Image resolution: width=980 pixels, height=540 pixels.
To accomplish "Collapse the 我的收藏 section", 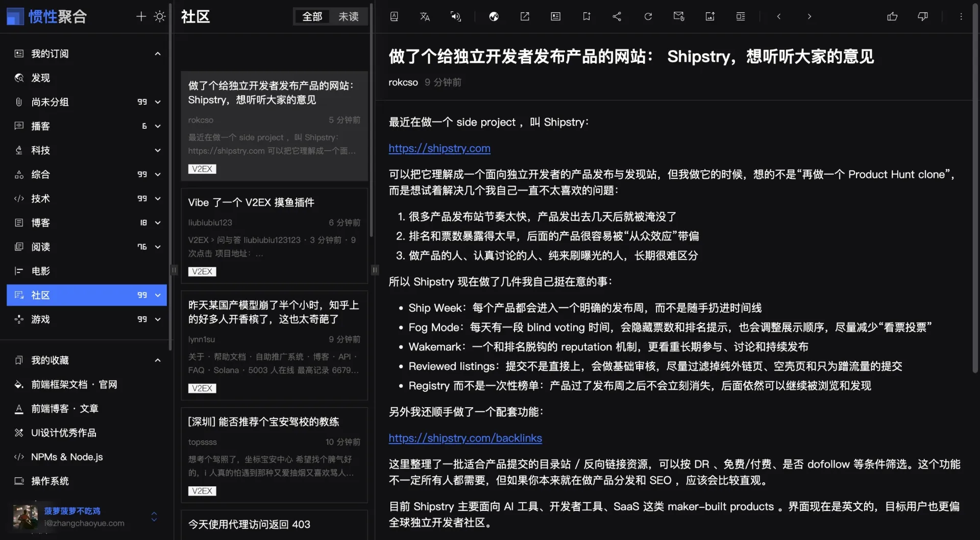I will coord(158,360).
